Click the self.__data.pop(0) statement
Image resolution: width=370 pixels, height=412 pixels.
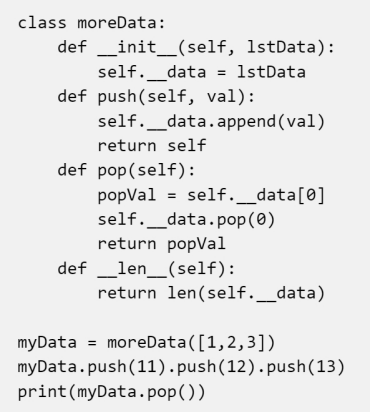[186, 220]
